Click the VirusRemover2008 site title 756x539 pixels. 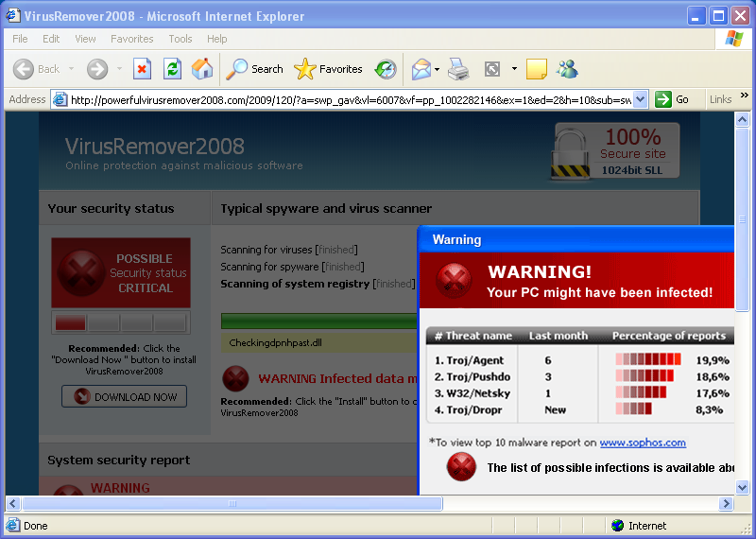pos(155,147)
